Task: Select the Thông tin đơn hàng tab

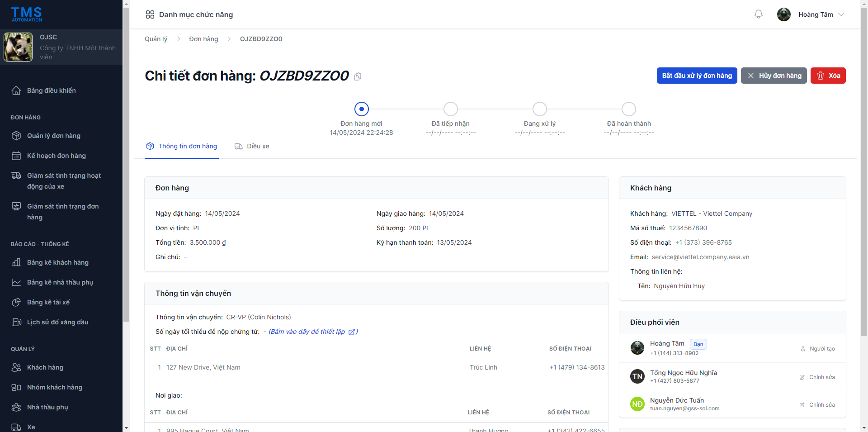Action: 182,146
